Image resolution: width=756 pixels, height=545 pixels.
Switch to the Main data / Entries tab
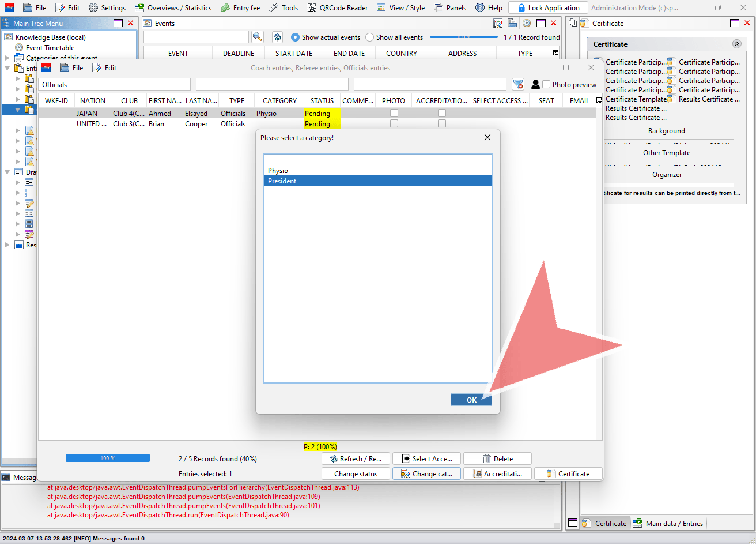[668, 523]
